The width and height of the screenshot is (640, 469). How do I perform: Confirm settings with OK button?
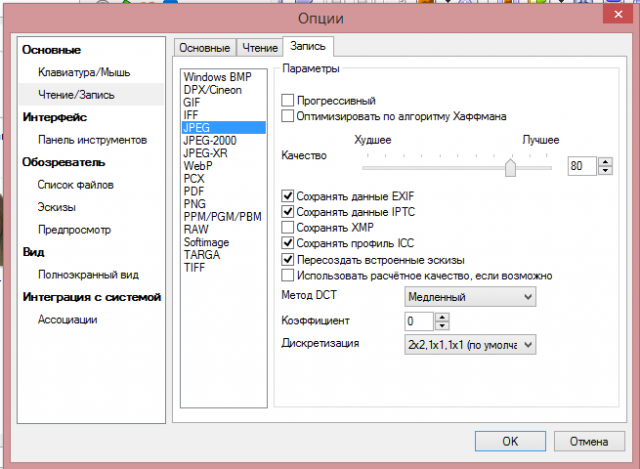coord(510,441)
